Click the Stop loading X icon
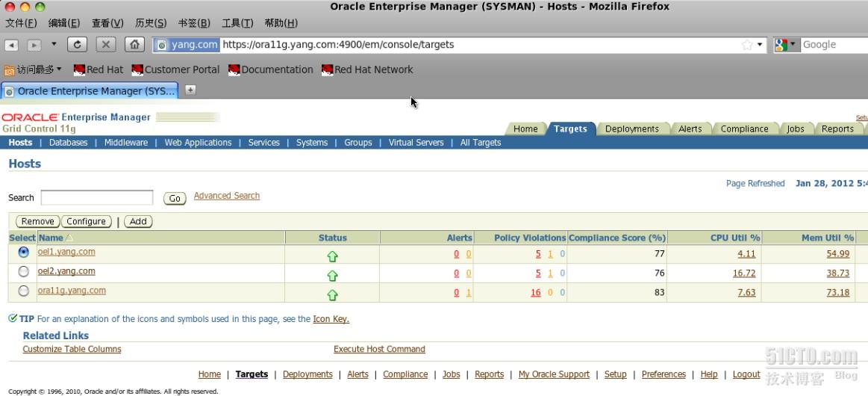The width and height of the screenshot is (868, 396). point(106,45)
